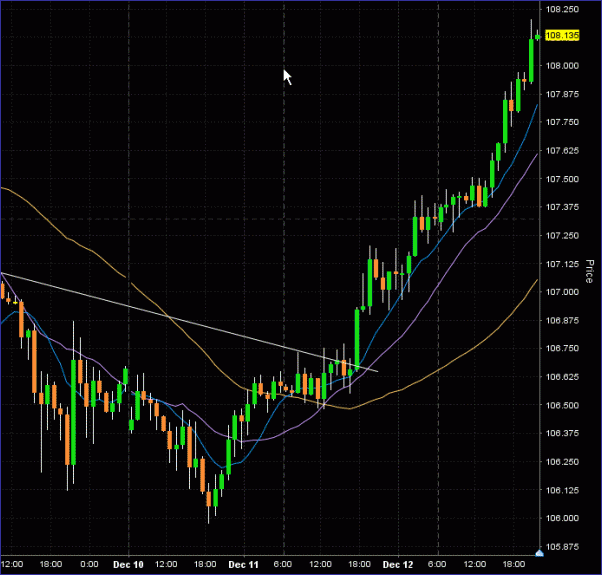The height and width of the screenshot is (575, 602).
Task: Click the 6:00 label right after Dec 11
Action: click(283, 564)
